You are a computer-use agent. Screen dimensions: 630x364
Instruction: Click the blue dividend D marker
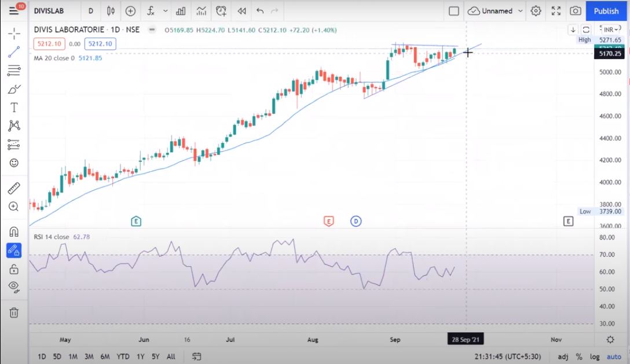(356, 221)
